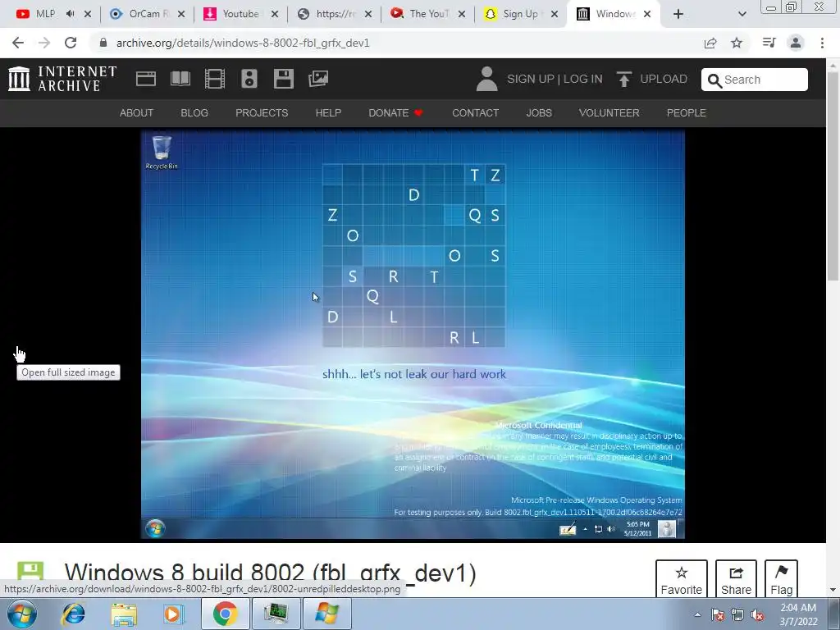Open Windows Explorer folder from taskbar

pos(124,614)
